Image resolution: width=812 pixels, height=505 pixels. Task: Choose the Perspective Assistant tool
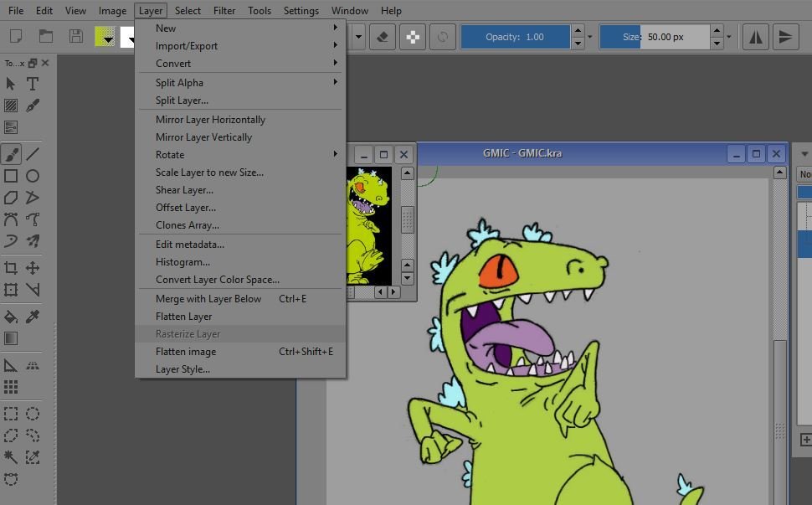[x=32, y=365]
